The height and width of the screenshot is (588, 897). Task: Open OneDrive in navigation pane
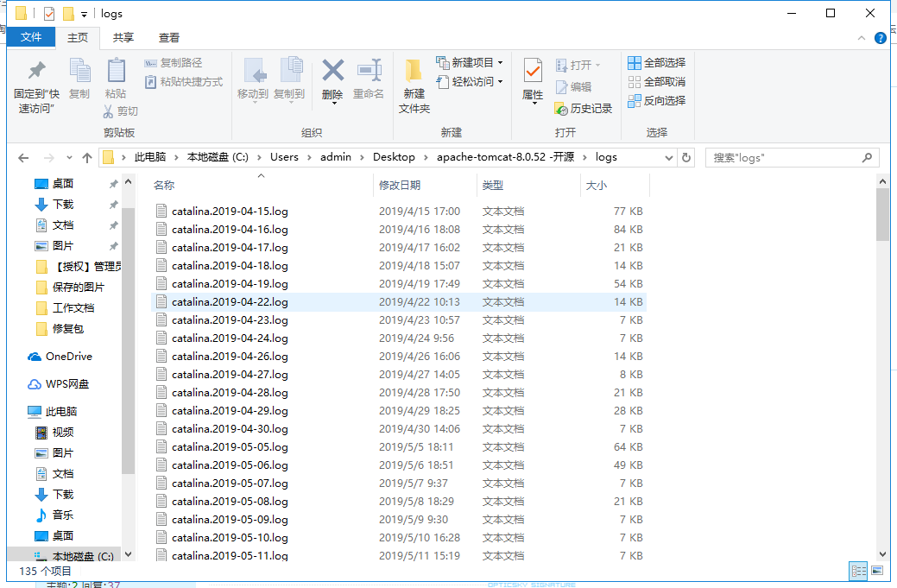point(60,357)
